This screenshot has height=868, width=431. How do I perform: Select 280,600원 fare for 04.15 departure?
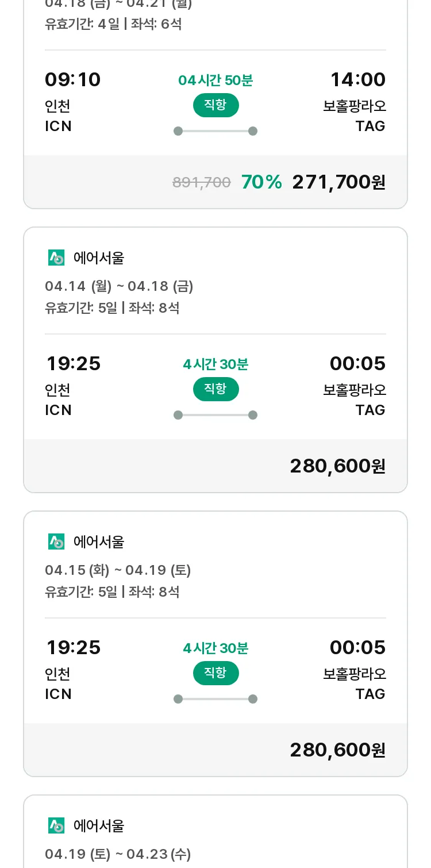click(x=337, y=750)
